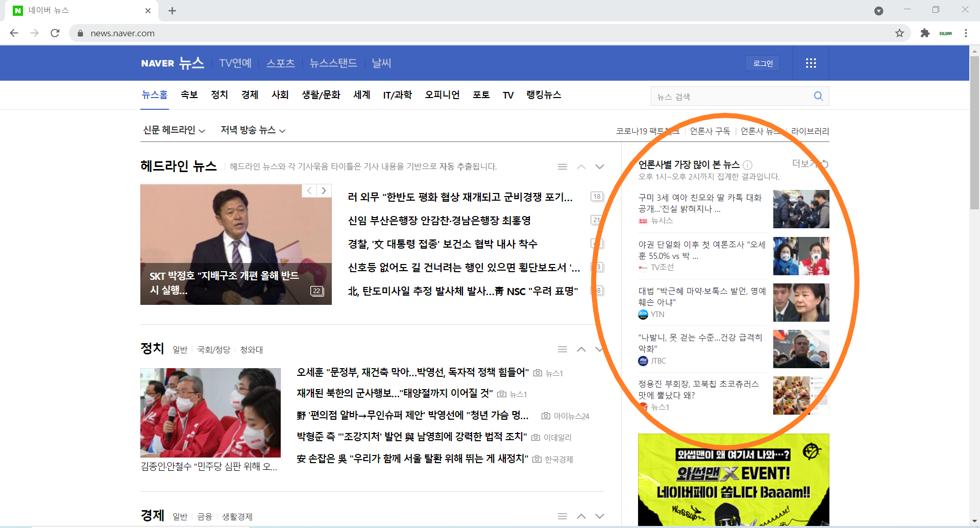The width and height of the screenshot is (980, 528).
Task: Select the 세계 tab
Action: point(362,95)
